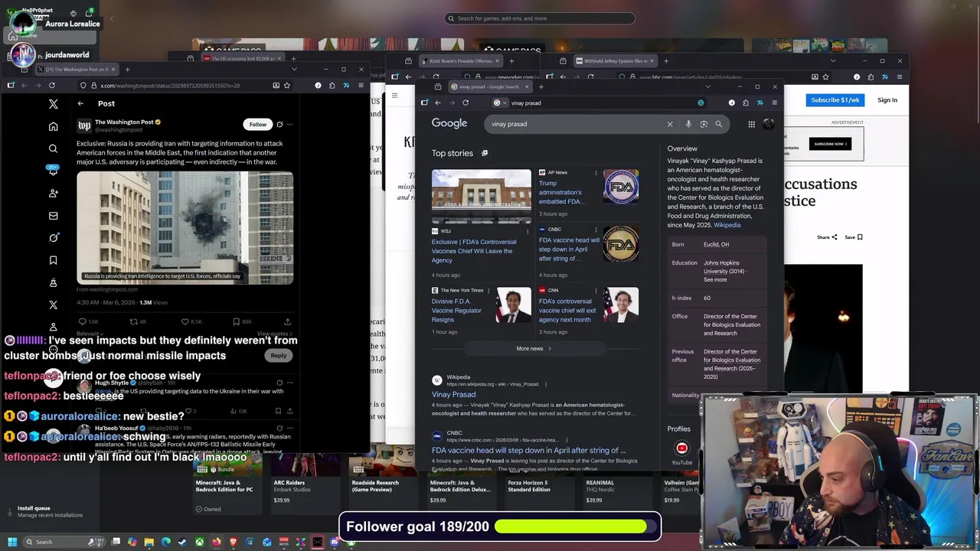Open Firefox menu in the Google window
The width and height of the screenshot is (980, 551).
pyautogui.click(x=774, y=103)
